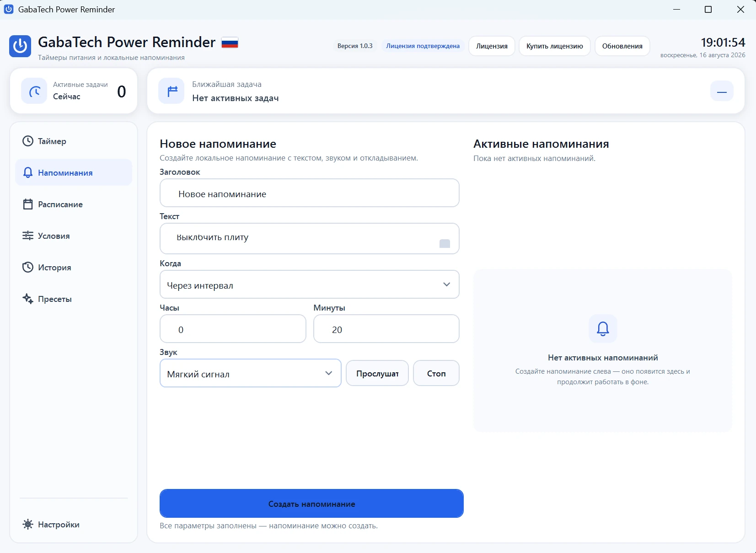The image size is (756, 553).
Task: Click the GabaTech power logo icon
Action: click(20, 46)
